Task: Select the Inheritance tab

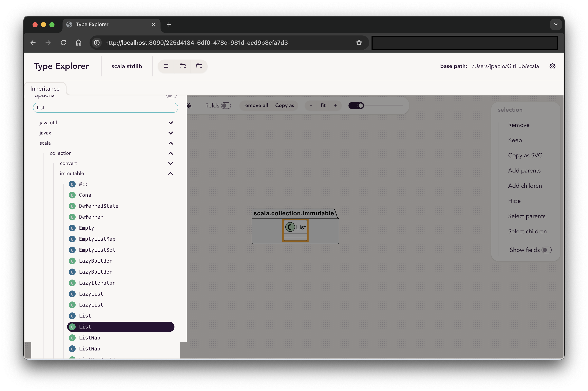Action: pyautogui.click(x=45, y=88)
